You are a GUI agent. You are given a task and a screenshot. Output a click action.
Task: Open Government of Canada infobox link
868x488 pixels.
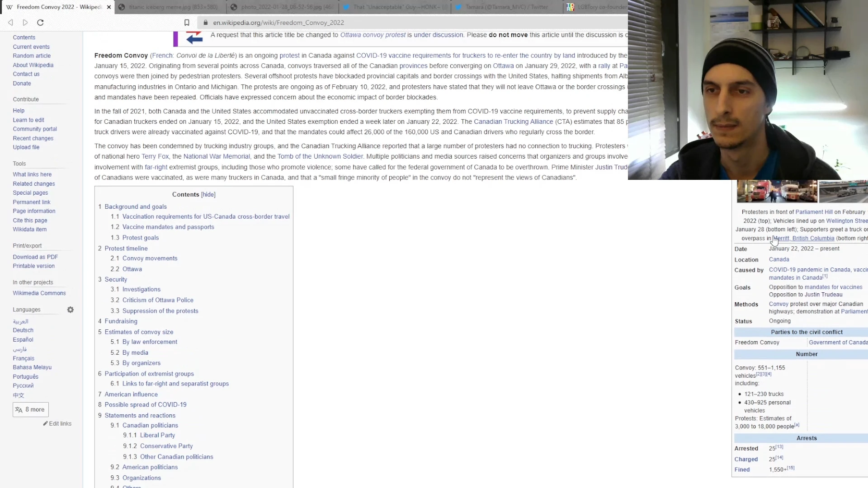[838, 343]
